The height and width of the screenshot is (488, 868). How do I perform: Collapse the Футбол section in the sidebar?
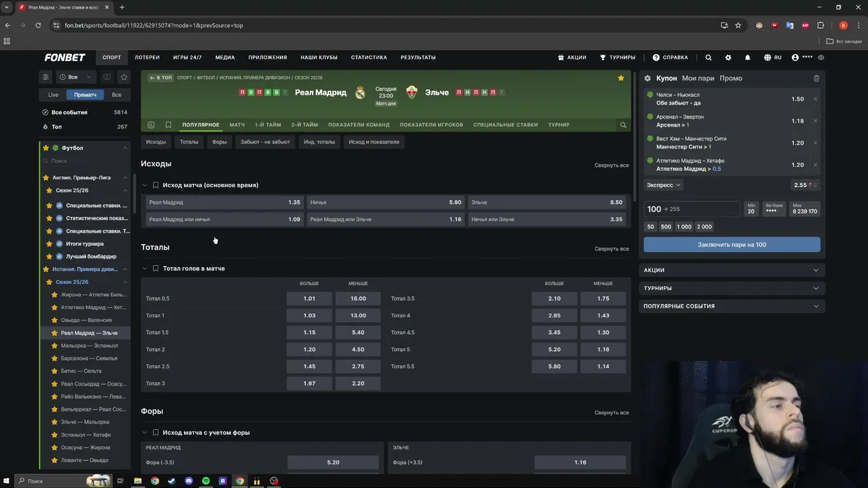tap(125, 148)
